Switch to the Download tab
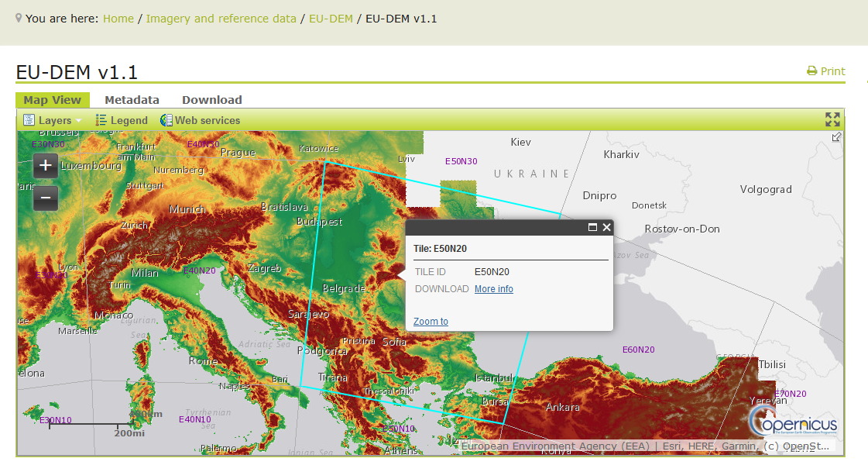Viewport: 868px width, 472px height. 212,100
